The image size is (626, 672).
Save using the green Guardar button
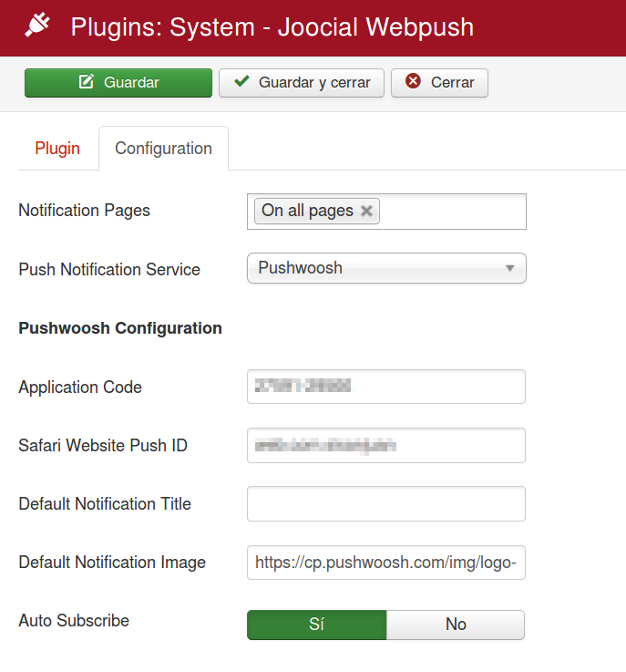click(x=118, y=83)
